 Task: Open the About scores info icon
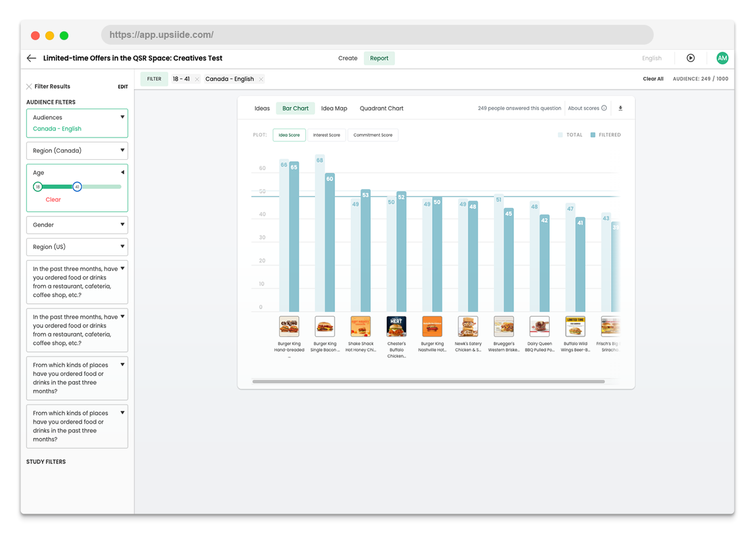click(604, 108)
